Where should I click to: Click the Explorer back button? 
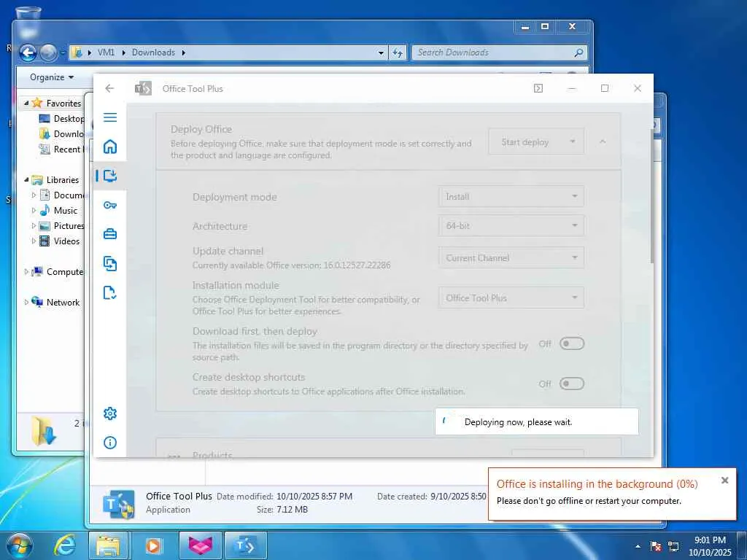(x=28, y=52)
